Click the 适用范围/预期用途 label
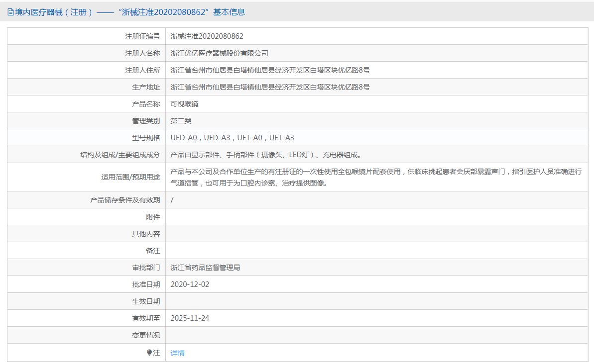Screen dimensions: 594x364 (130, 177)
